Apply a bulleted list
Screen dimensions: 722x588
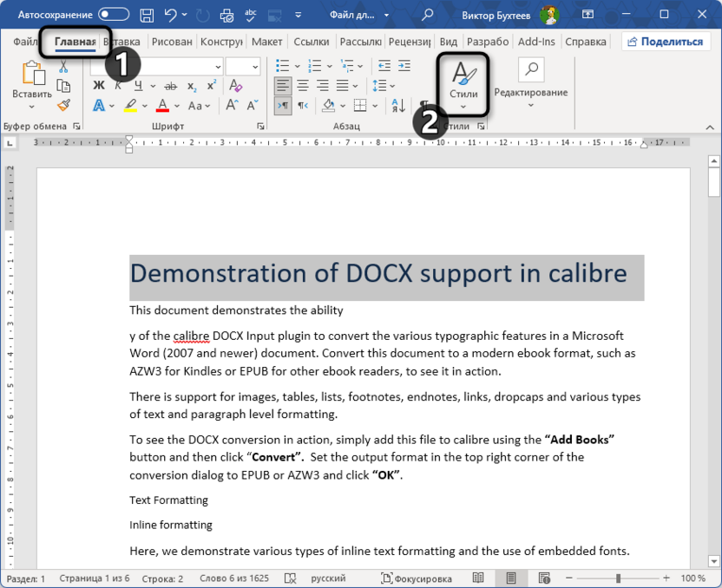(x=283, y=66)
